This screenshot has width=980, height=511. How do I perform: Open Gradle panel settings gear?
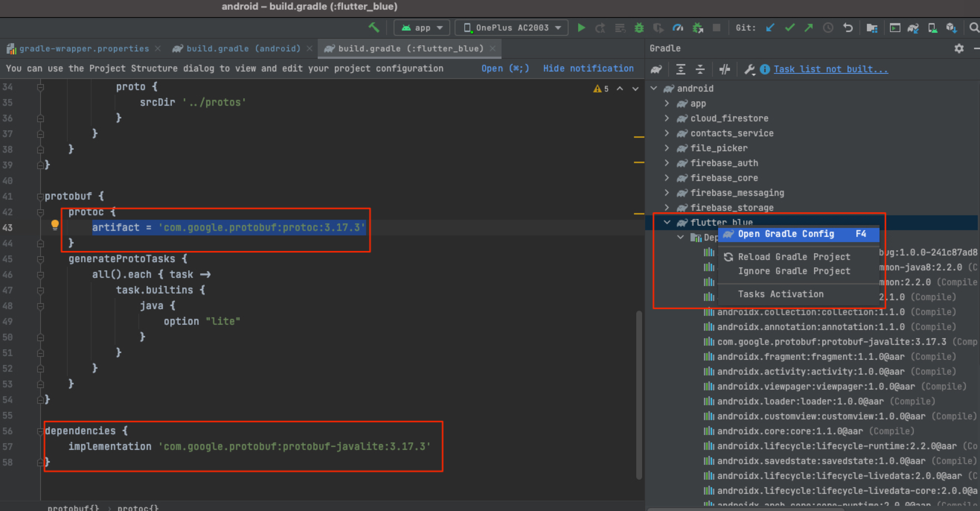[x=959, y=48]
